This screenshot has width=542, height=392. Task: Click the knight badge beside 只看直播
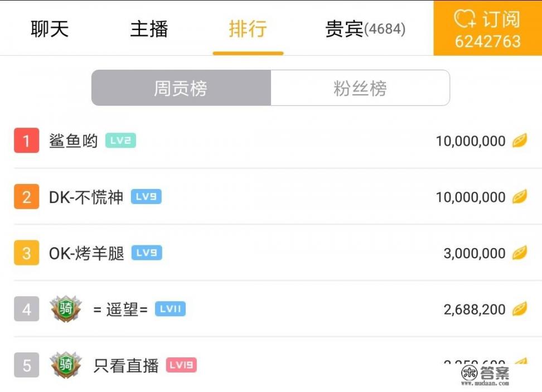coord(66,365)
